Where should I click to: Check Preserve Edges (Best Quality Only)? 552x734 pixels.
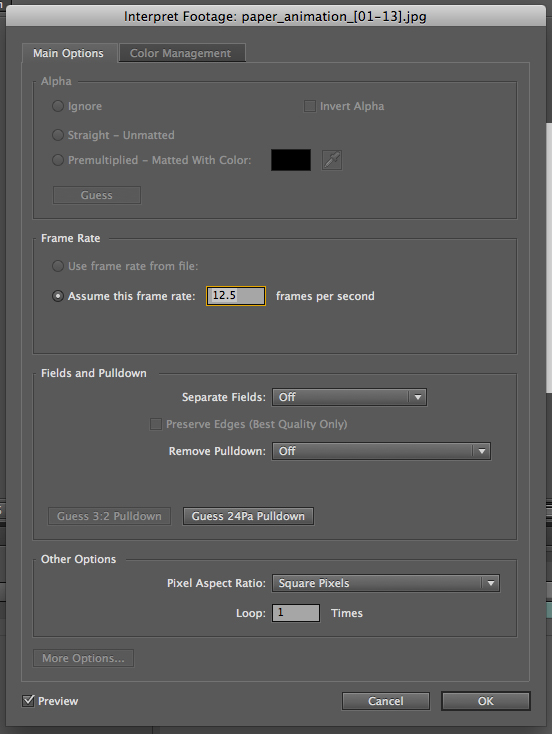point(155,424)
